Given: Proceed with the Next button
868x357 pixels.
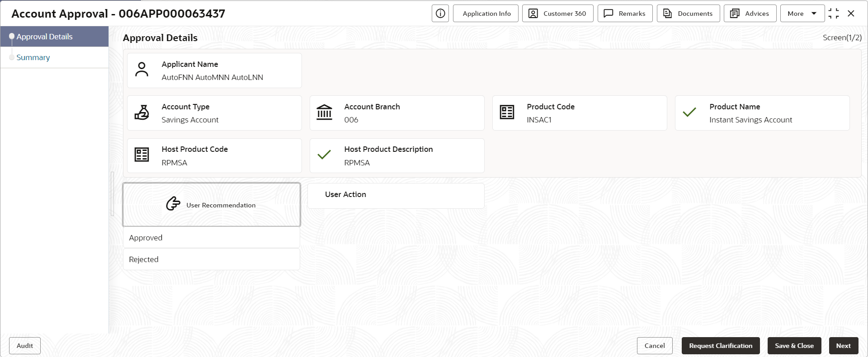Looking at the screenshot, I should coord(844,346).
